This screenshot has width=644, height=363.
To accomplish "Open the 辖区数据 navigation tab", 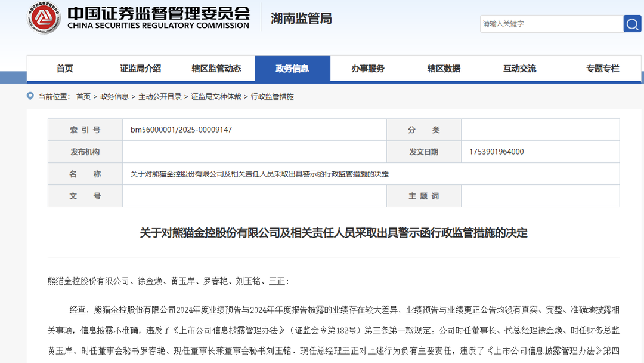I will [x=444, y=69].
